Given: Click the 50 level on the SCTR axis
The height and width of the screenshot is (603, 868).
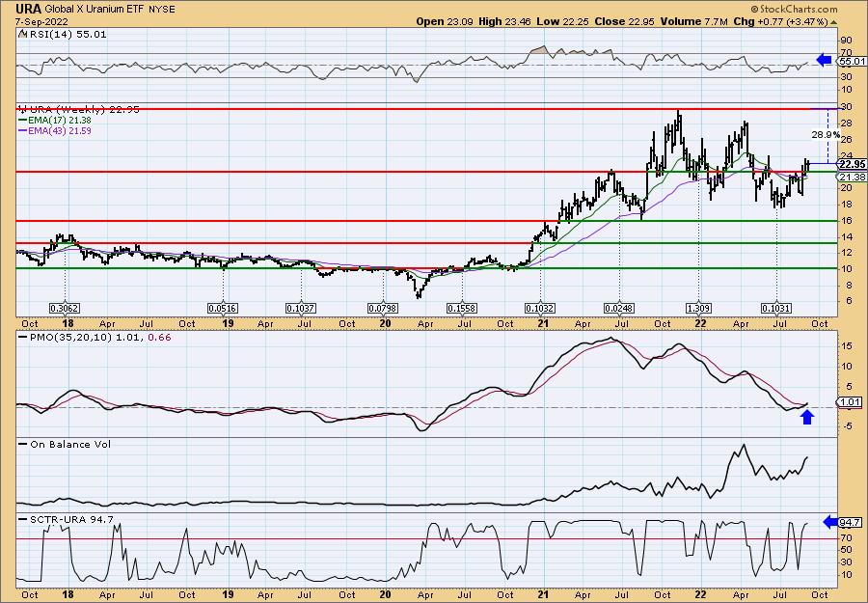Looking at the screenshot, I should pyautogui.click(x=846, y=550).
